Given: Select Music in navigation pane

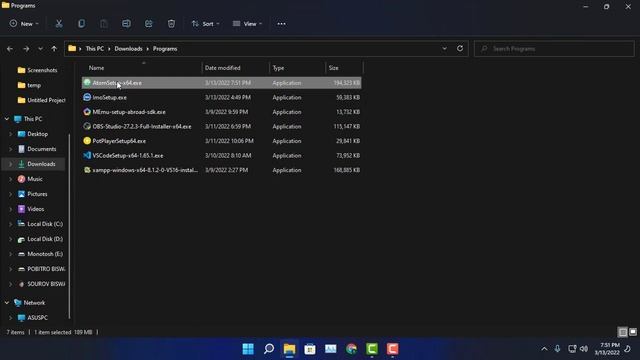Looking at the screenshot, I should (x=31, y=179).
